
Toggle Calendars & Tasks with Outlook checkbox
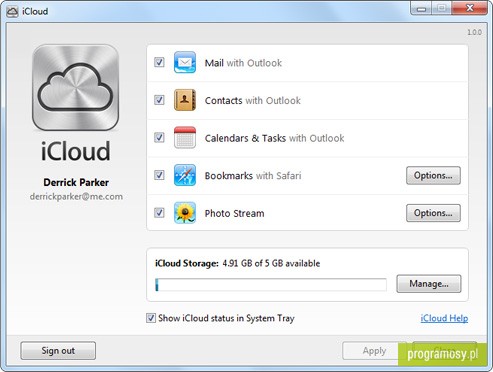click(x=159, y=137)
